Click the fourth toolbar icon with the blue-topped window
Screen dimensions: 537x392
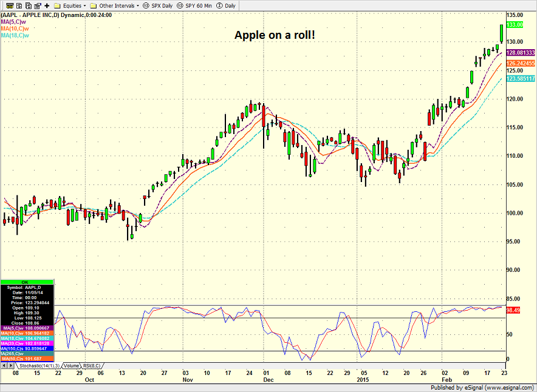click(x=38, y=6)
